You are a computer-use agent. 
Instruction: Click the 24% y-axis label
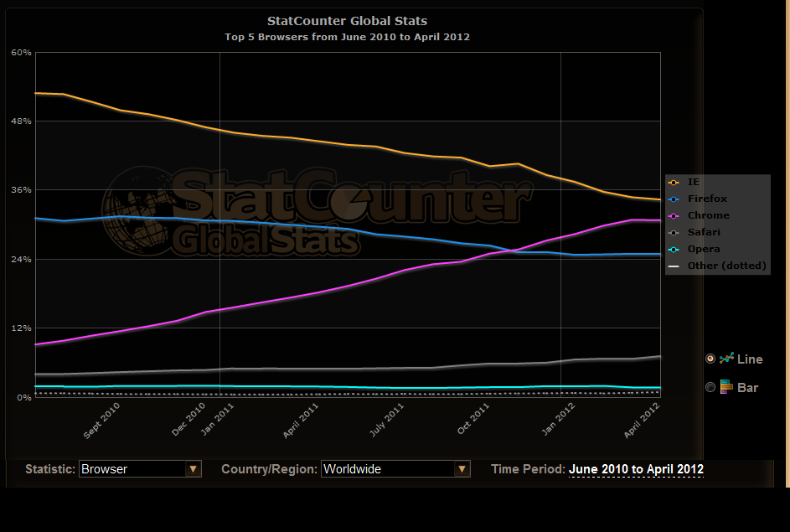21,259
